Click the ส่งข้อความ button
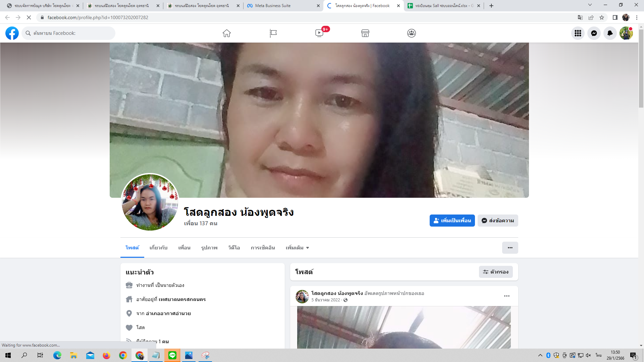 tap(498, 221)
